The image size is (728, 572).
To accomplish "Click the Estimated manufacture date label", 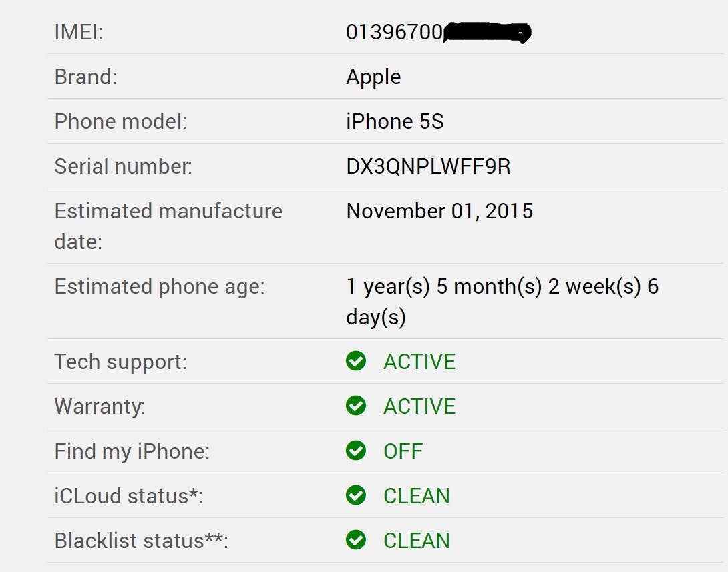I will click(x=168, y=226).
